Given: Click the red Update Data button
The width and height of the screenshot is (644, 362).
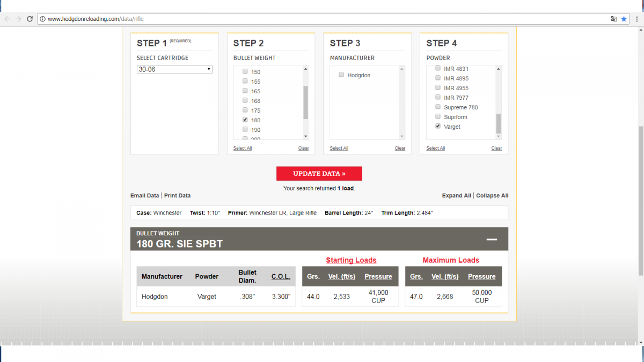Looking at the screenshot, I should click(319, 174).
